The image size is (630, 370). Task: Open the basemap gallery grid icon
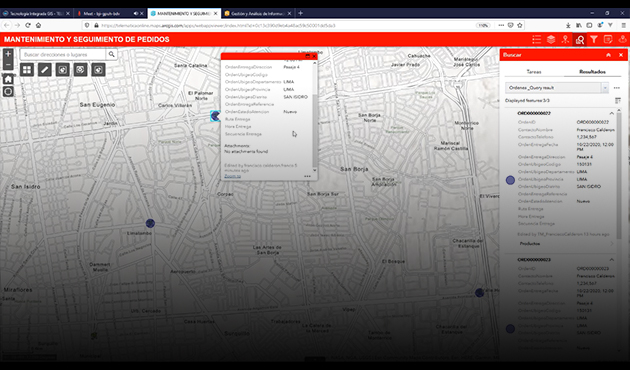tap(27, 70)
